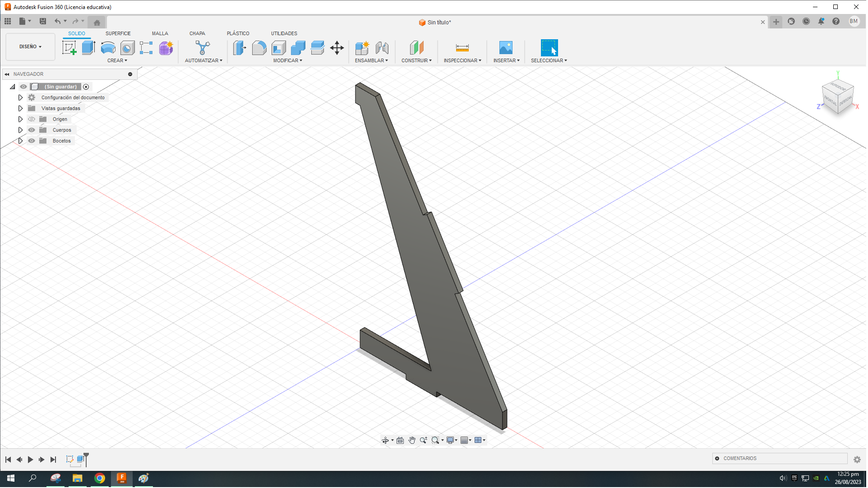Open the DISEÑO workspace dropdown

tap(30, 46)
